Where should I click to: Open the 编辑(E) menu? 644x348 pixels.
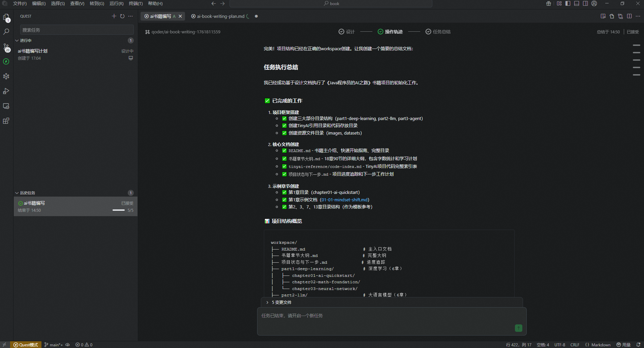[x=39, y=3]
